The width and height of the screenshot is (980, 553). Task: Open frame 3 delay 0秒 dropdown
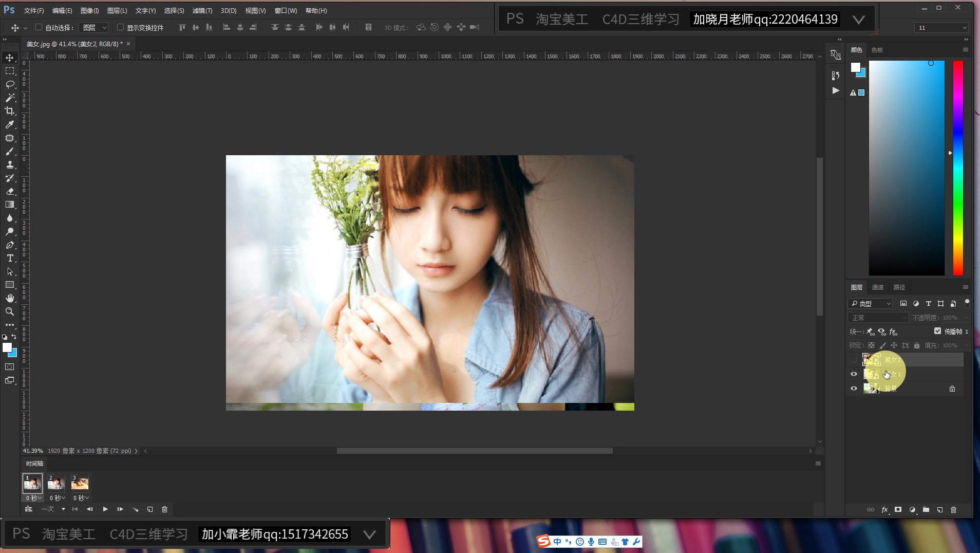pos(81,498)
